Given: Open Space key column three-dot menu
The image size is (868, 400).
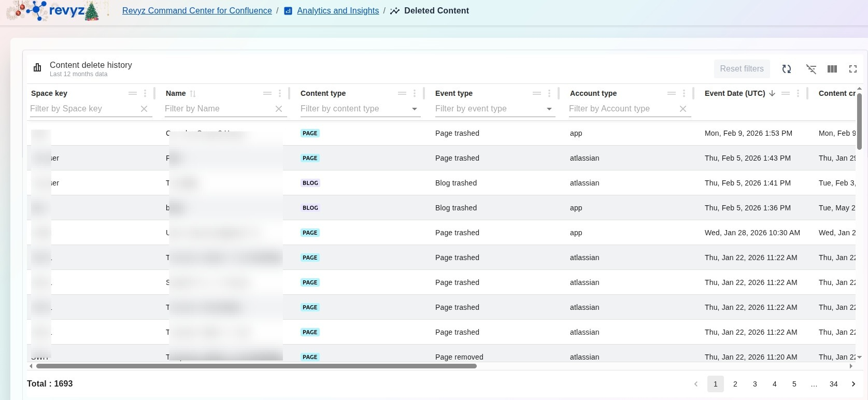Looking at the screenshot, I should tap(145, 93).
